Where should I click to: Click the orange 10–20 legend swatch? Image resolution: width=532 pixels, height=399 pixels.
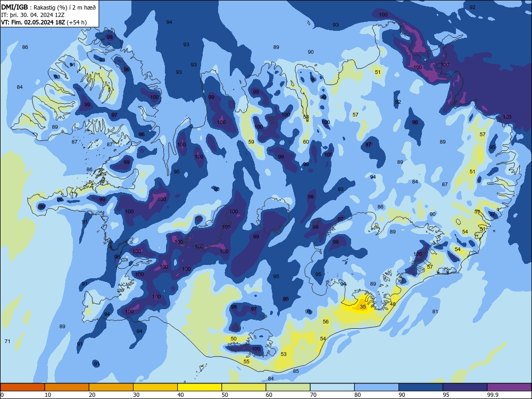[67, 387]
